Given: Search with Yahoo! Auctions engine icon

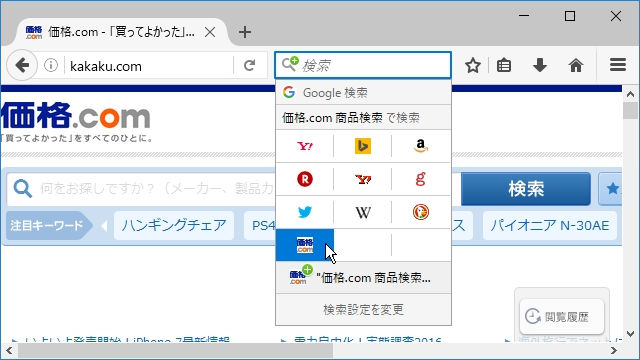Looking at the screenshot, I should pos(363,179).
